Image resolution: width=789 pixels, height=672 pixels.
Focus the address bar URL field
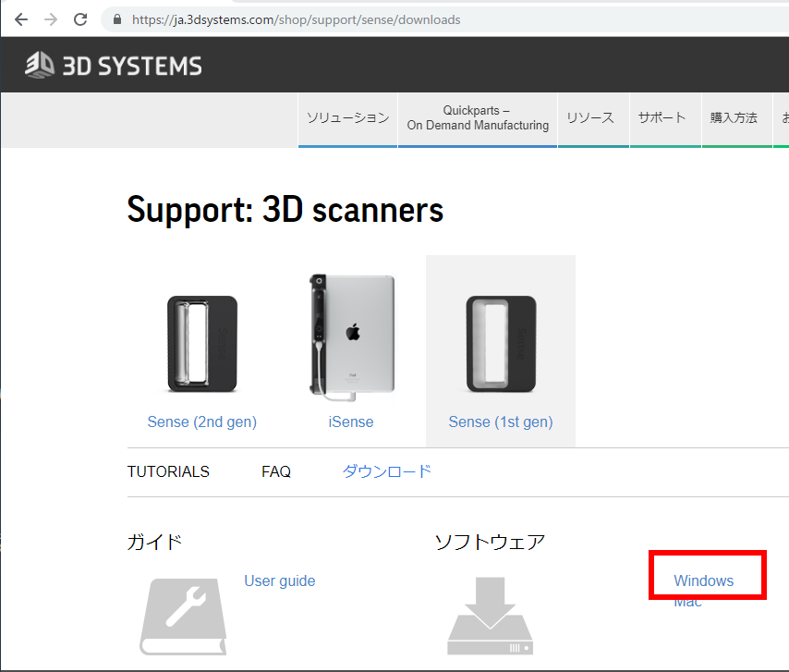click(443, 19)
